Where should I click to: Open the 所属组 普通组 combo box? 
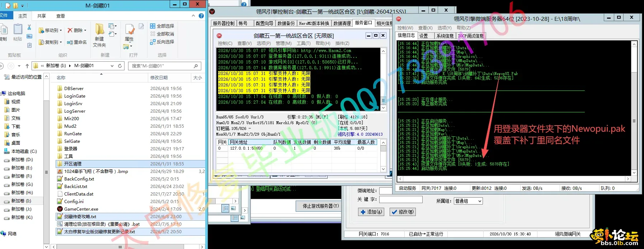[x=468, y=201]
